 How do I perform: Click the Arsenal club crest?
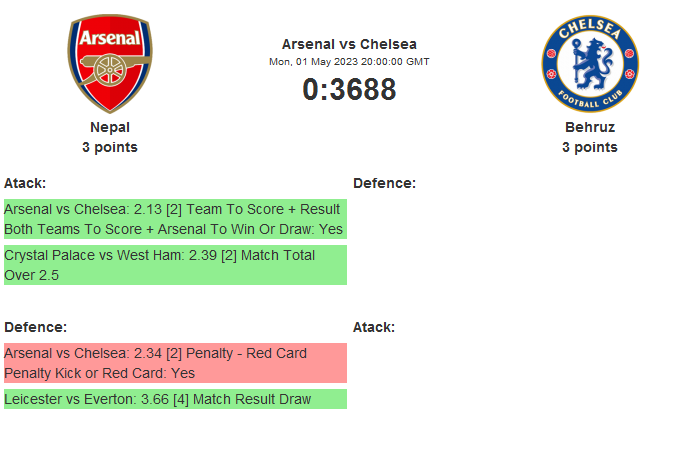pyautogui.click(x=110, y=64)
